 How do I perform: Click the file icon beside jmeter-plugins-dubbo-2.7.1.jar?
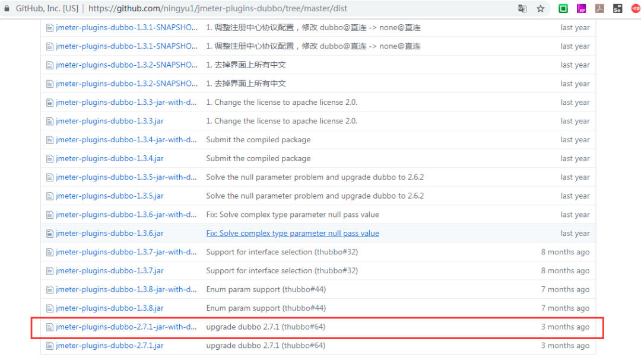pyautogui.click(x=50, y=346)
